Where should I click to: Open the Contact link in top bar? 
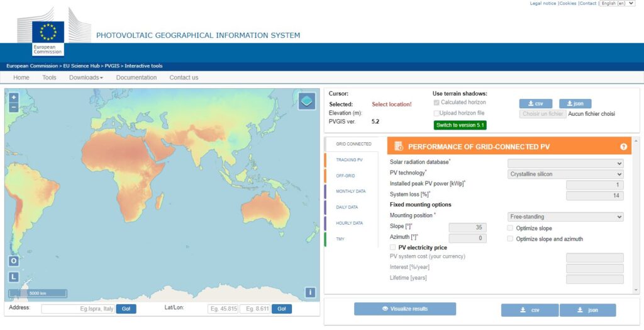click(588, 3)
